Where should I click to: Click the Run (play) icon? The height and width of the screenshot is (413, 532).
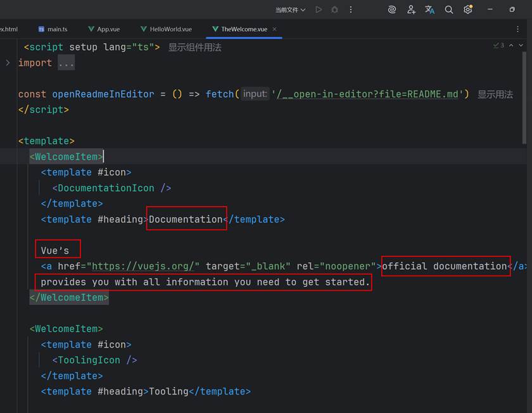tap(318, 10)
